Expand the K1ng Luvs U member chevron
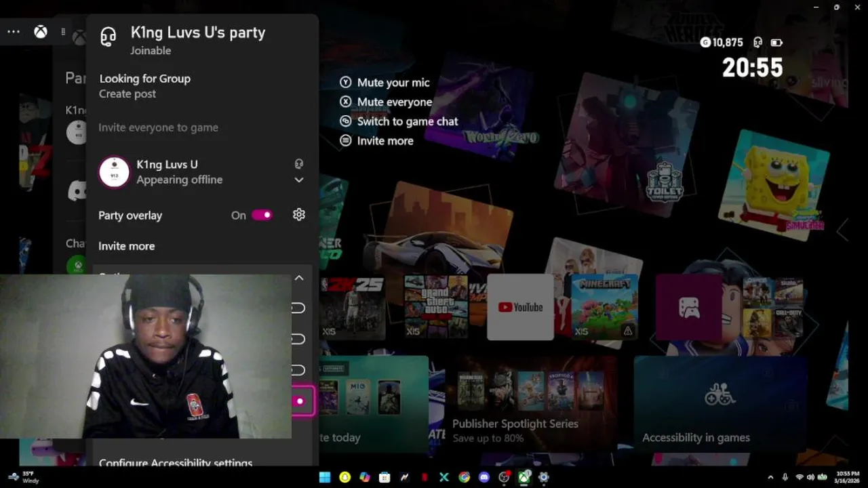 tap(299, 180)
